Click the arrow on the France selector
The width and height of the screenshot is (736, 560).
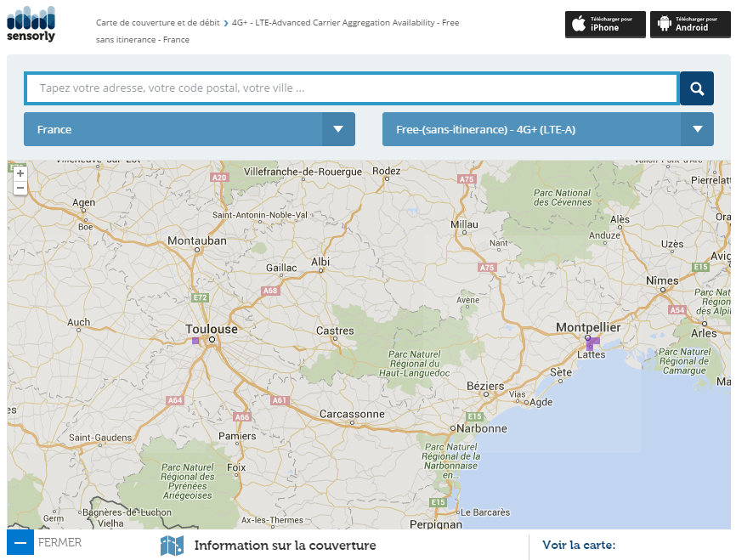click(x=338, y=129)
